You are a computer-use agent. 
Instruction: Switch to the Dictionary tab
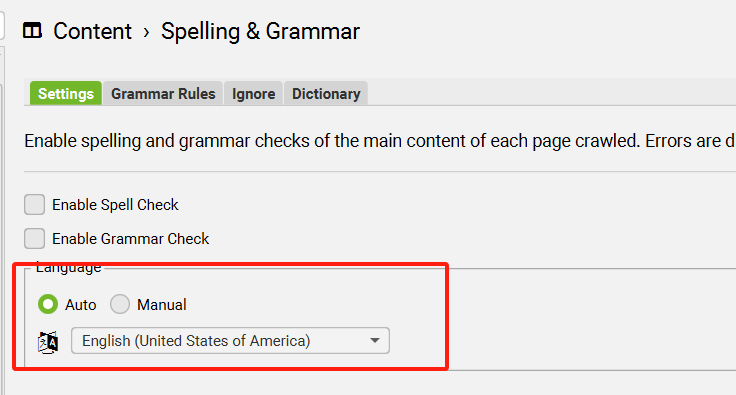tap(326, 93)
